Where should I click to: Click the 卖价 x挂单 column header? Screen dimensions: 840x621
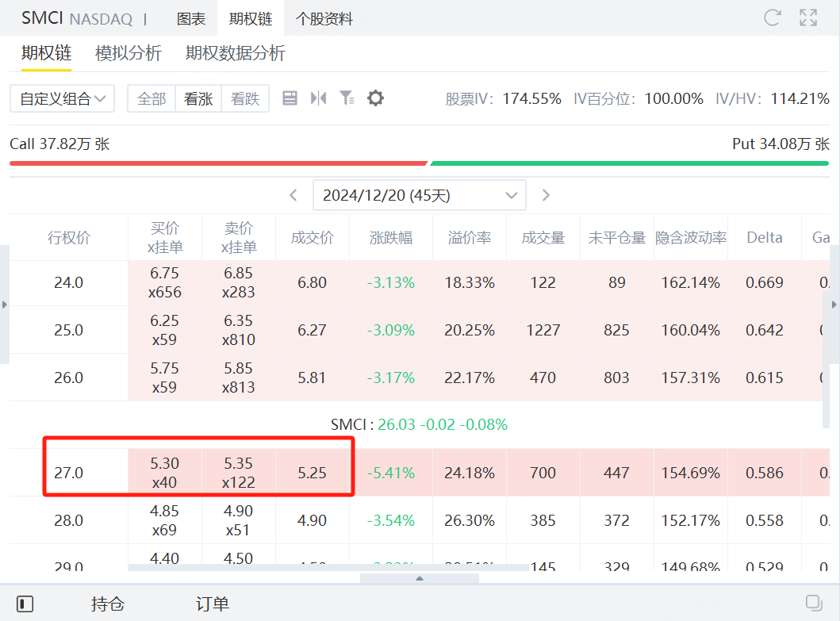239,237
